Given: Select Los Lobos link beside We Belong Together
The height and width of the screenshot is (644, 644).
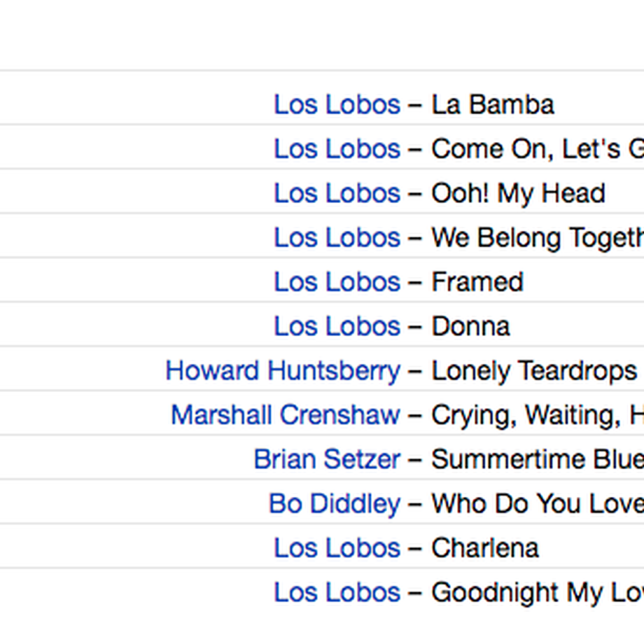Looking at the screenshot, I should (x=337, y=238).
